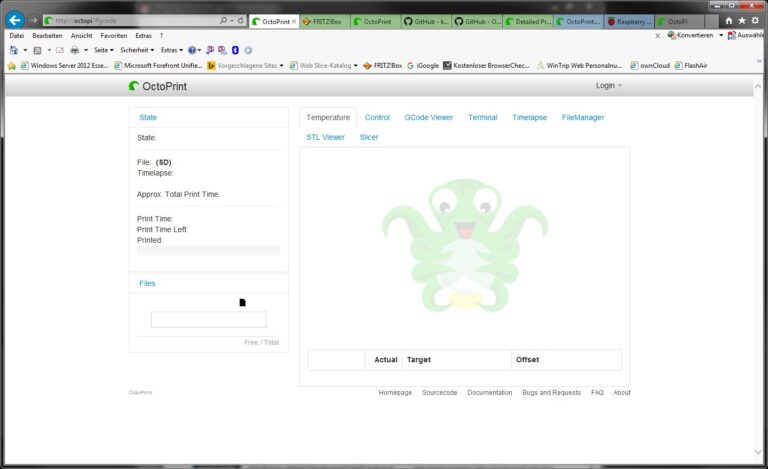Click the RSS feeds toolbar icon
The height and width of the screenshot is (469, 768).
click(x=37, y=50)
